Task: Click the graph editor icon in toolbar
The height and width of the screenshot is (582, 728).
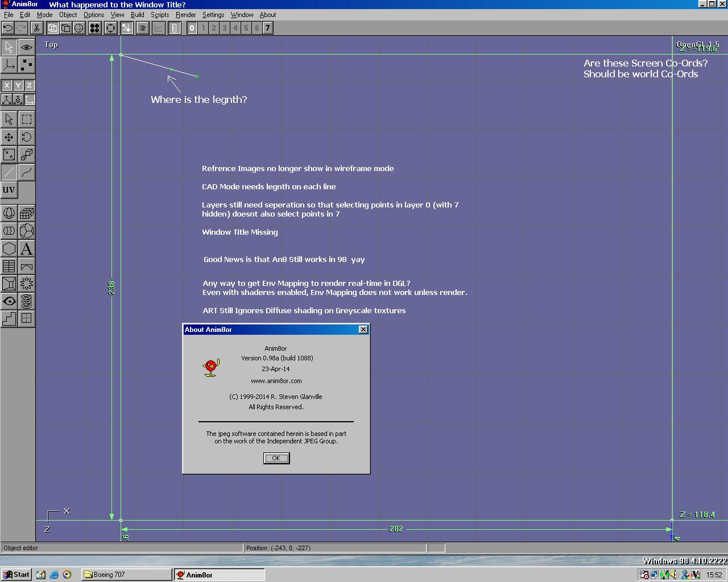Action: (x=158, y=27)
